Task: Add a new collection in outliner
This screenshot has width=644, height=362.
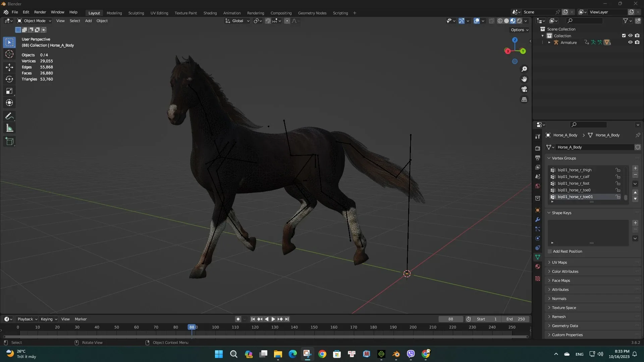Action: pos(638,21)
